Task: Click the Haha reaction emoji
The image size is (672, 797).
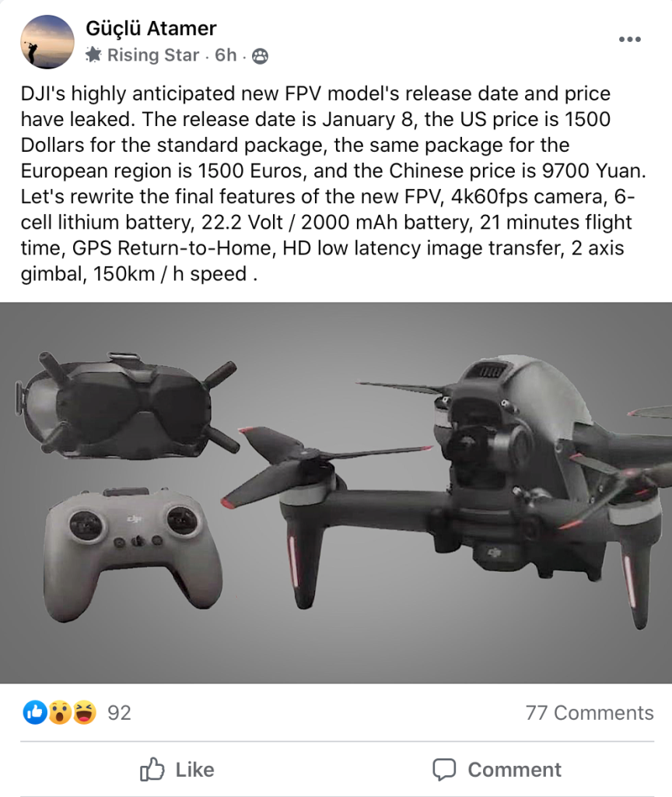Action: pyautogui.click(x=84, y=713)
